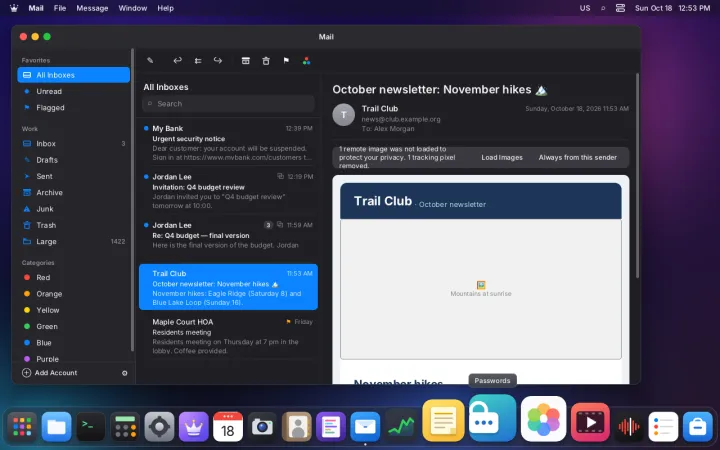Open Calendar showing 18 in the dock
Viewport: 720px width, 450px height.
pyautogui.click(x=228, y=427)
